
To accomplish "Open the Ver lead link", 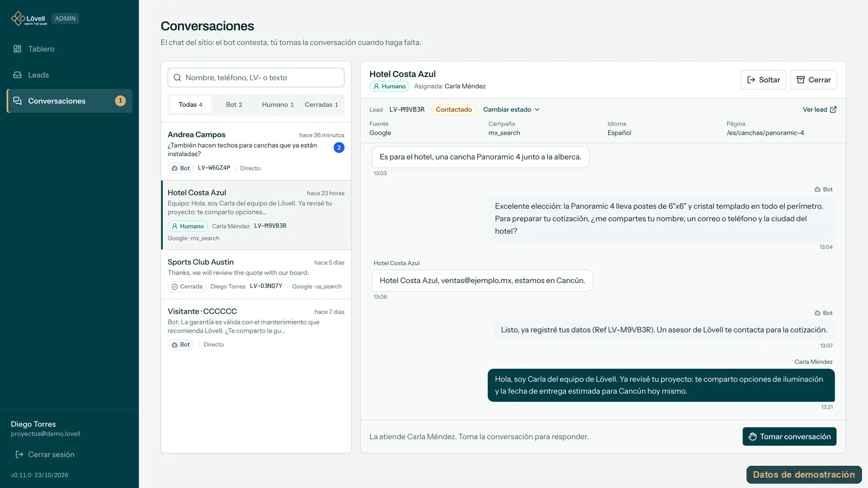I will pyautogui.click(x=820, y=110).
